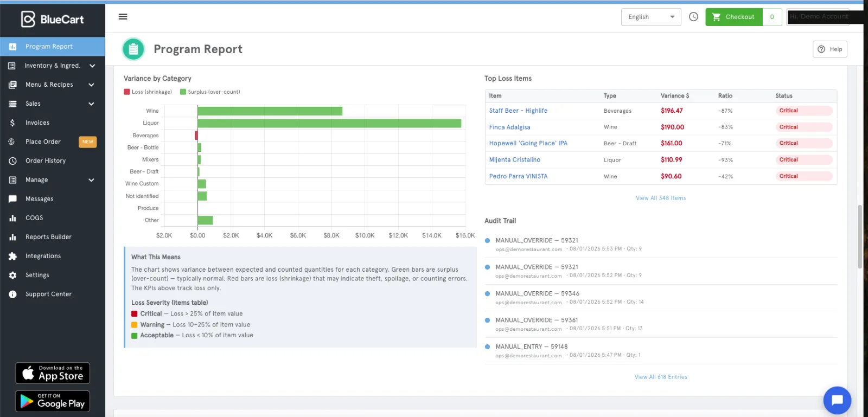The height and width of the screenshot is (417, 868).
Task: Click the Program Report clipboard icon
Action: tap(133, 49)
